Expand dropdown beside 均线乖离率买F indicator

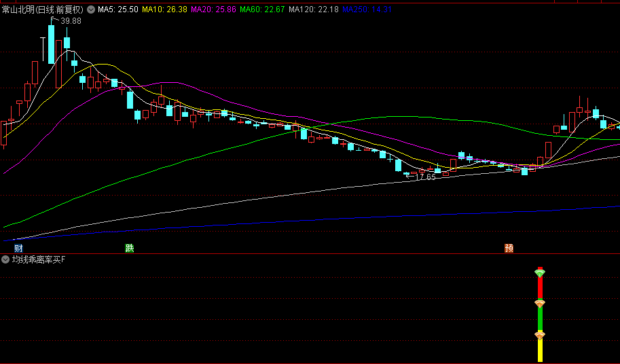click(5, 259)
